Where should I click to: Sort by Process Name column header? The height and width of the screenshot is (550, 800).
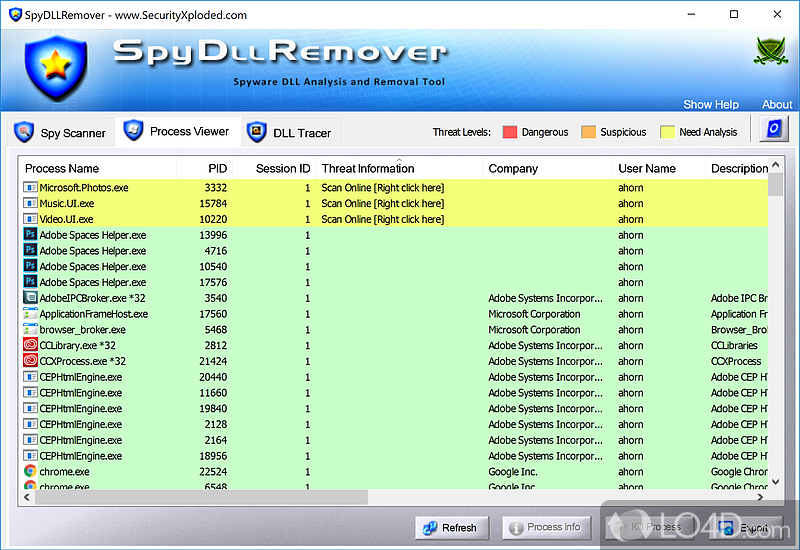pyautogui.click(x=97, y=168)
